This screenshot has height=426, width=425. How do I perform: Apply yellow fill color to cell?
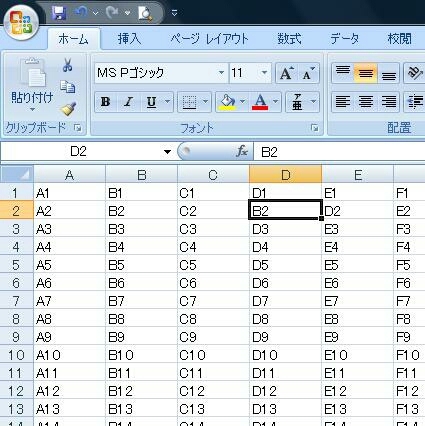pyautogui.click(x=227, y=102)
